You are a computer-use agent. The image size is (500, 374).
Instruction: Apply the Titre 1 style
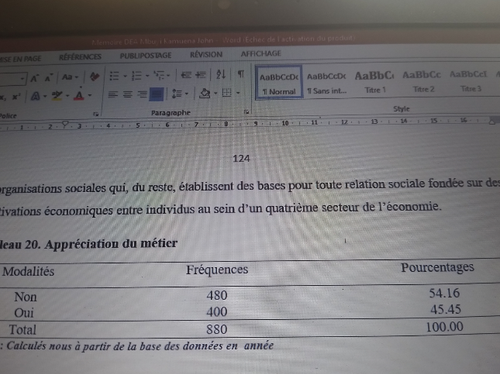tap(374, 82)
